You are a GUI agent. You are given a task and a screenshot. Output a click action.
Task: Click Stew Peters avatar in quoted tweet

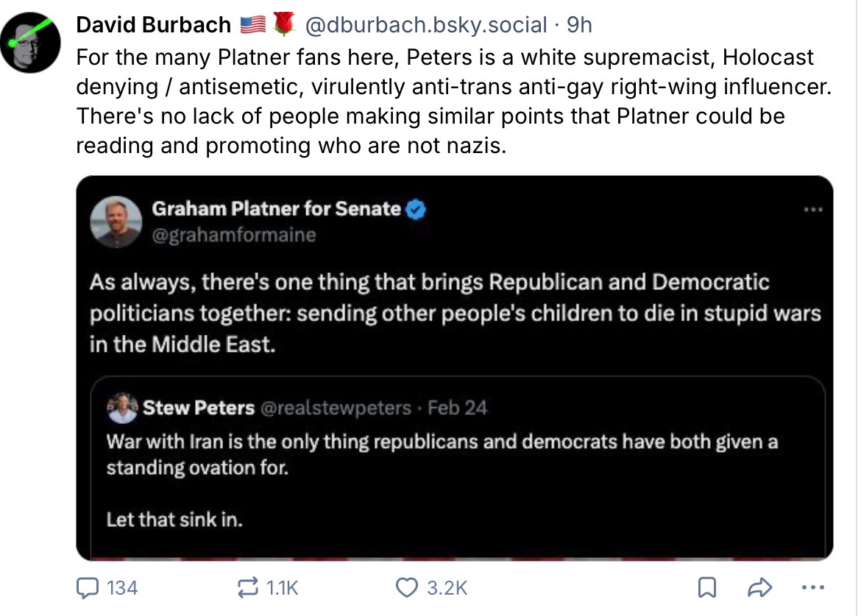(x=121, y=408)
